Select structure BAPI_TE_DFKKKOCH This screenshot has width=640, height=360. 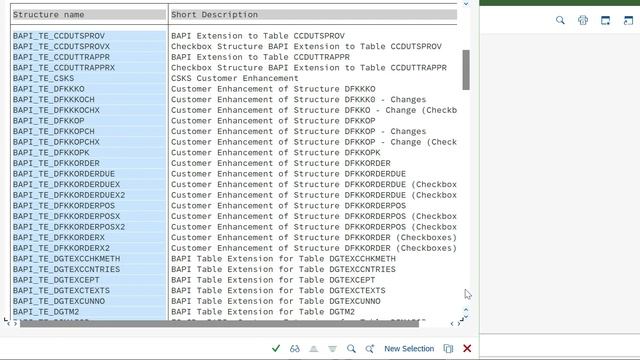[x=53, y=100]
